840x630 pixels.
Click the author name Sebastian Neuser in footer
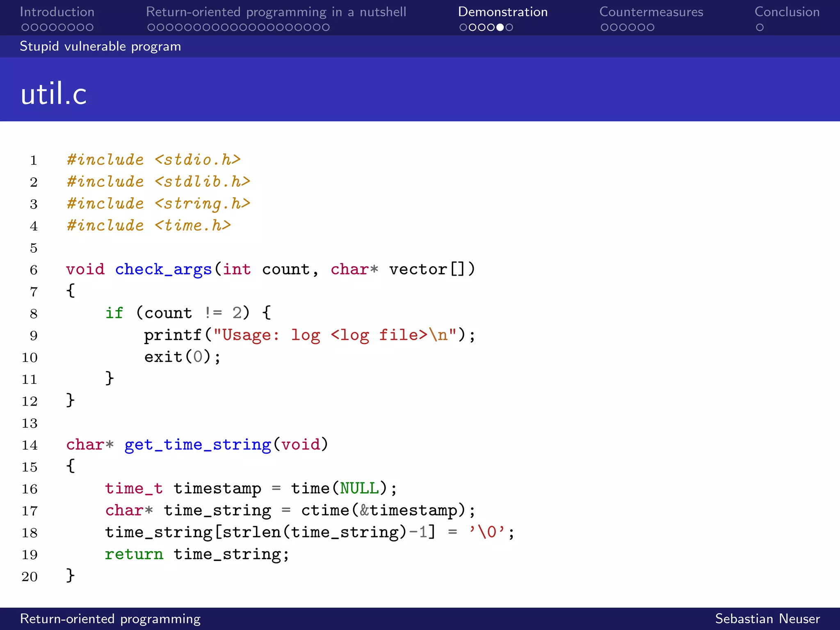[x=767, y=619]
